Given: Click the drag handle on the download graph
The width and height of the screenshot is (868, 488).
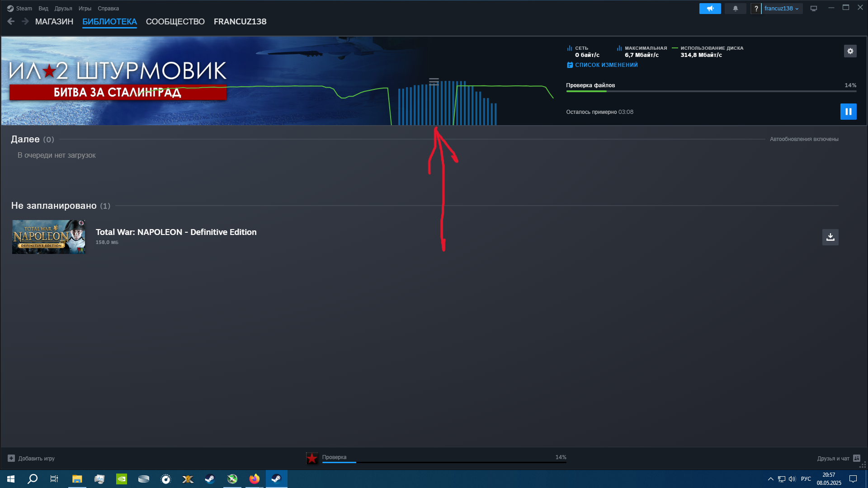Looking at the screenshot, I should coord(434,82).
